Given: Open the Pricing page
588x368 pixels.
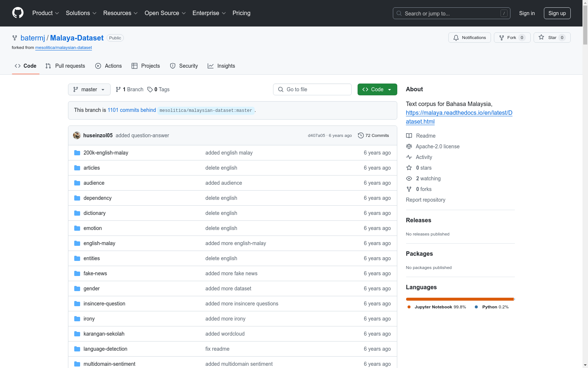Looking at the screenshot, I should point(241,13).
